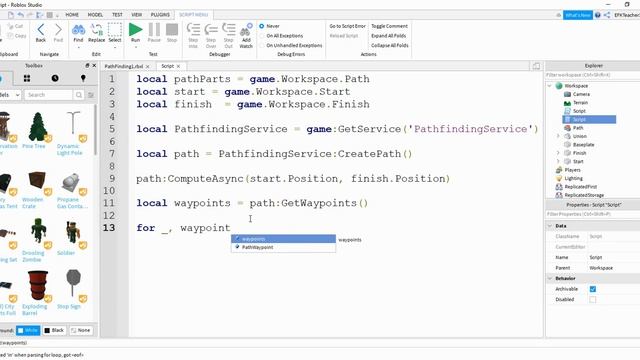Open the Toolbox creations lightbulb tab icon
The width and height of the screenshot is (640, 360).
click(x=83, y=78)
